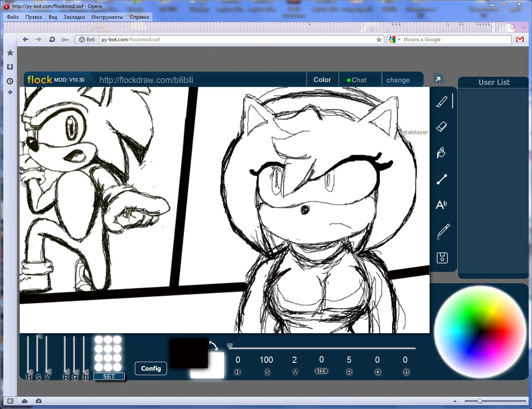This screenshot has height=409, width=532.
Task: Click the H hue vertical slider
Action: pos(29,354)
